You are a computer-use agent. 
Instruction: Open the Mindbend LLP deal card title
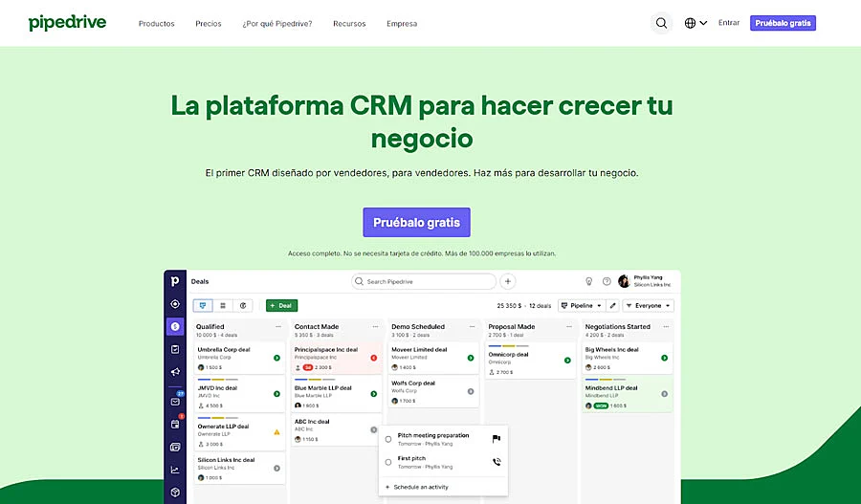tap(611, 387)
